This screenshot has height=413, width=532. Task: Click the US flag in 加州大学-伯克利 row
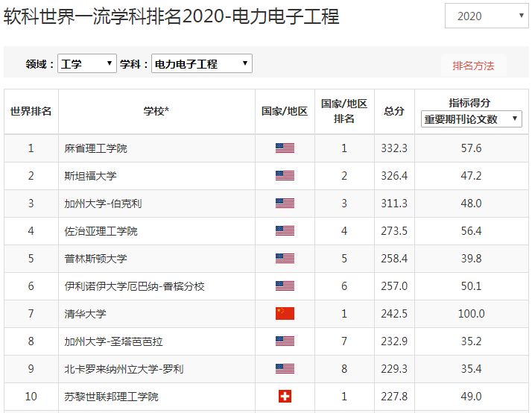285,204
